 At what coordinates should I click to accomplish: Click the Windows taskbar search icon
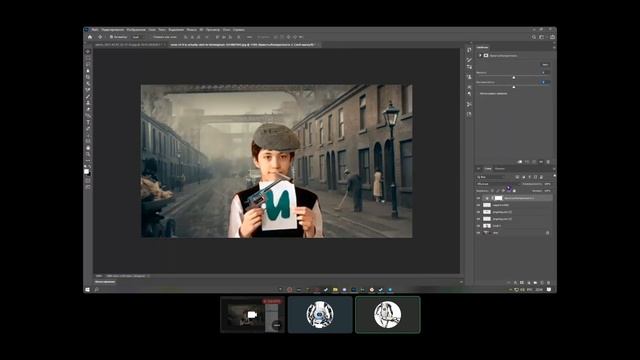tap(97, 289)
